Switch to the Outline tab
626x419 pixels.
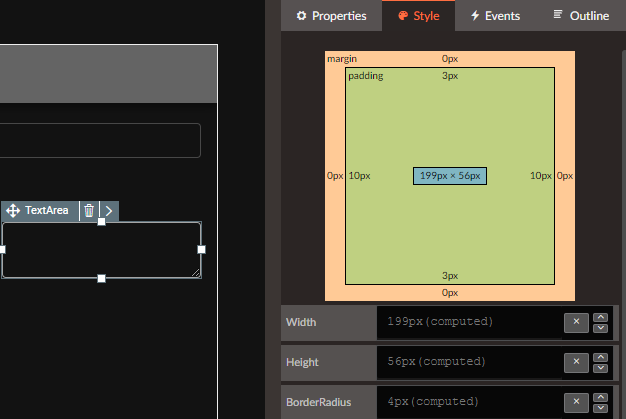point(581,16)
